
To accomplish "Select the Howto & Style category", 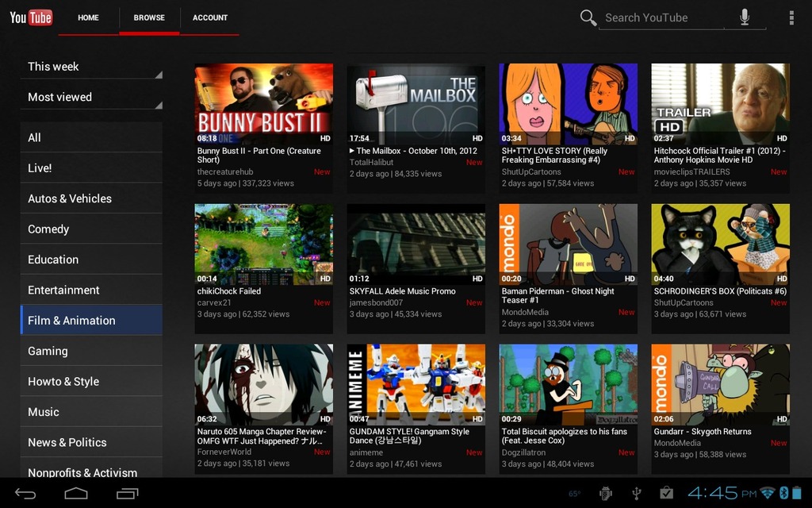I will pyautogui.click(x=91, y=382).
